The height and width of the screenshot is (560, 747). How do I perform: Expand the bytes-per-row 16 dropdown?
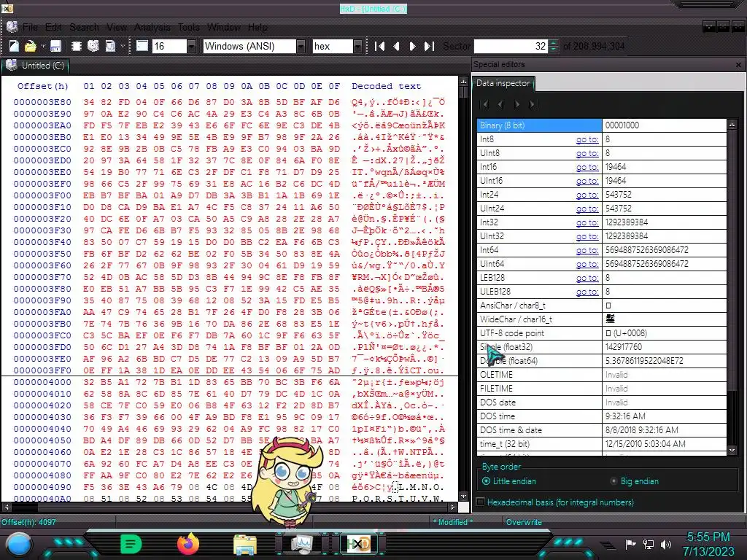[x=191, y=46]
